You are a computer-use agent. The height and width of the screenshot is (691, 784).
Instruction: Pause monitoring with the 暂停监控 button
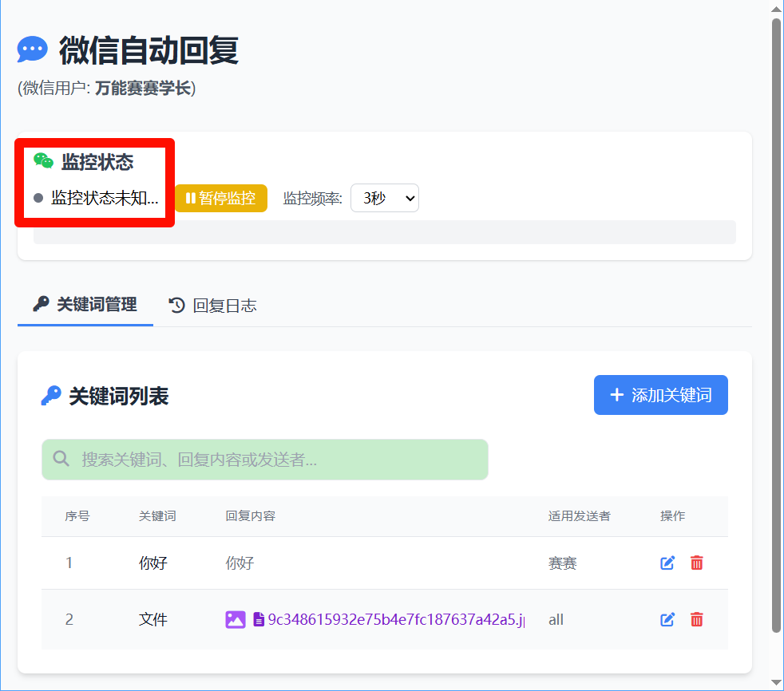[221, 198]
